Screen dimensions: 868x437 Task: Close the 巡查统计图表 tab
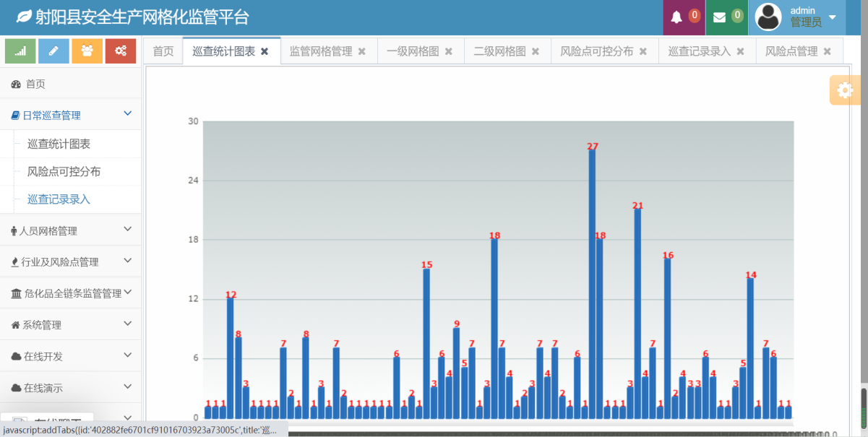(x=265, y=51)
